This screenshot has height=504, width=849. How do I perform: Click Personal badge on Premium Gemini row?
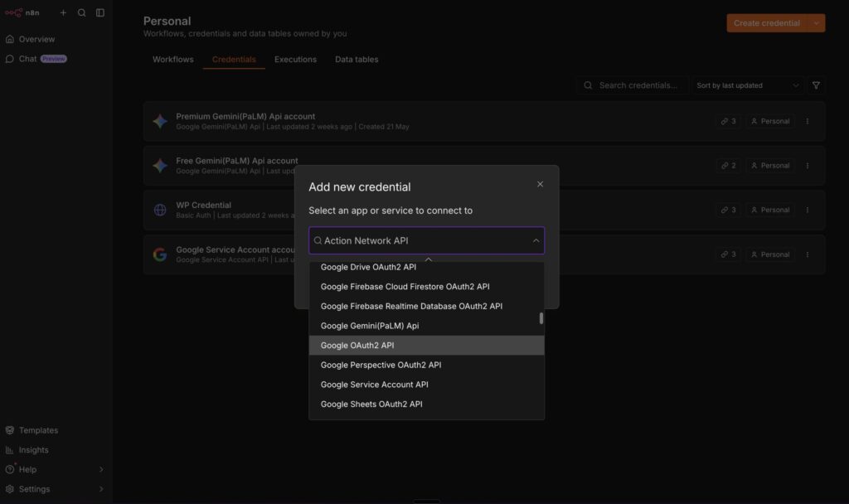coord(770,121)
